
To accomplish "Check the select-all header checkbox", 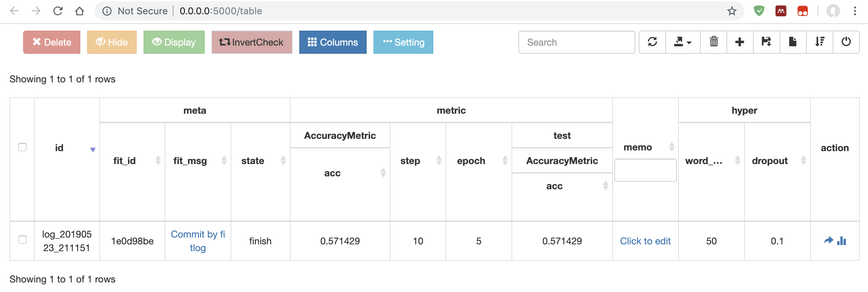I will pyautogui.click(x=22, y=147).
